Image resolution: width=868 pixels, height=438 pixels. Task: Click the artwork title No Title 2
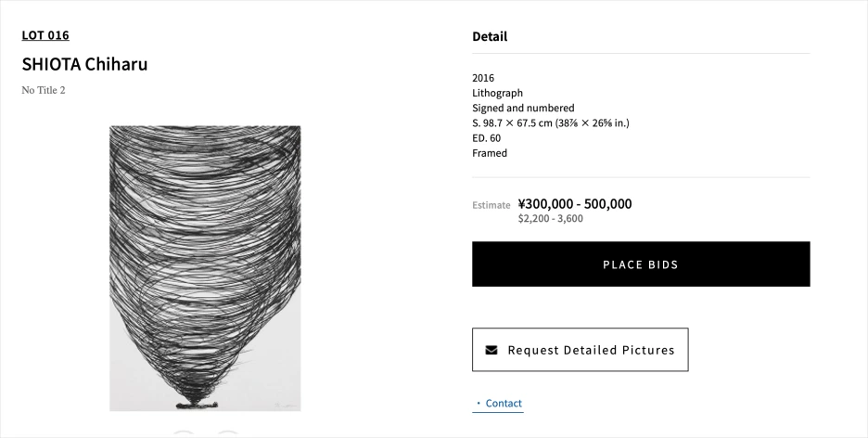tap(44, 90)
